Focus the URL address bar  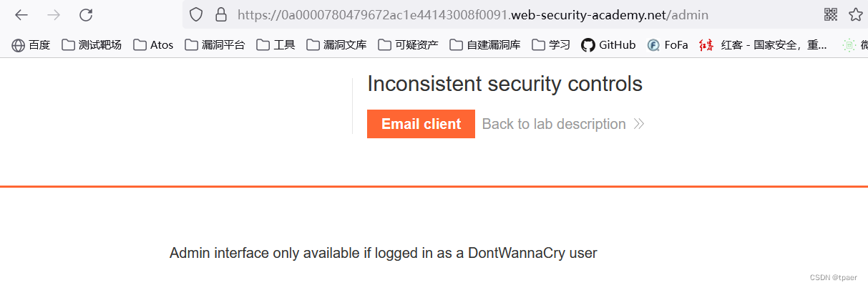[501, 14]
